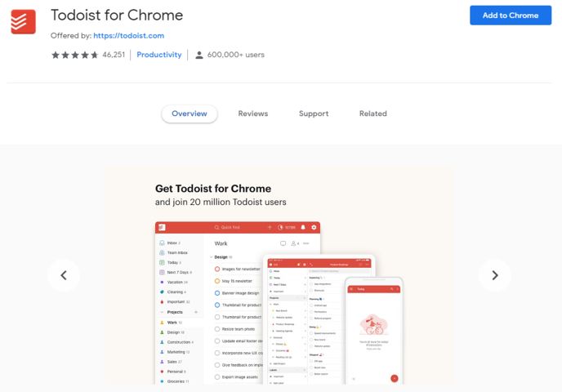
Task: Check off Incorporate new UX task
Action: click(217, 353)
